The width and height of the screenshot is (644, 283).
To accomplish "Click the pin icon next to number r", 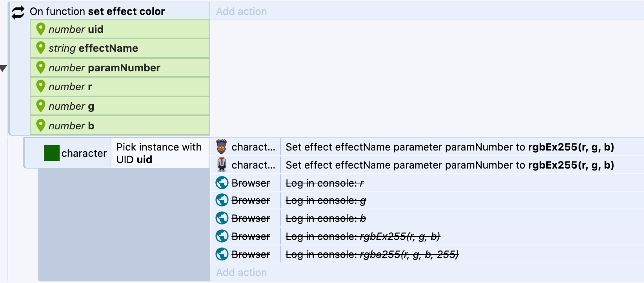I will tap(41, 86).
